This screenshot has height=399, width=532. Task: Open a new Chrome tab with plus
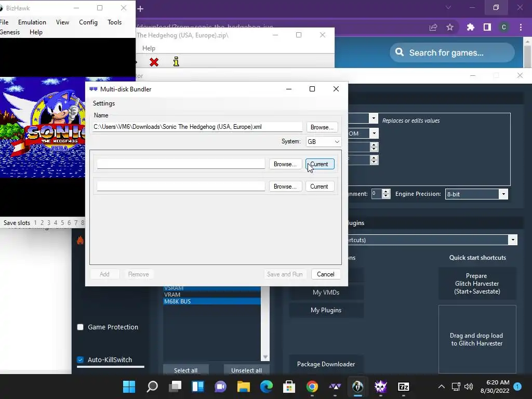click(x=140, y=9)
